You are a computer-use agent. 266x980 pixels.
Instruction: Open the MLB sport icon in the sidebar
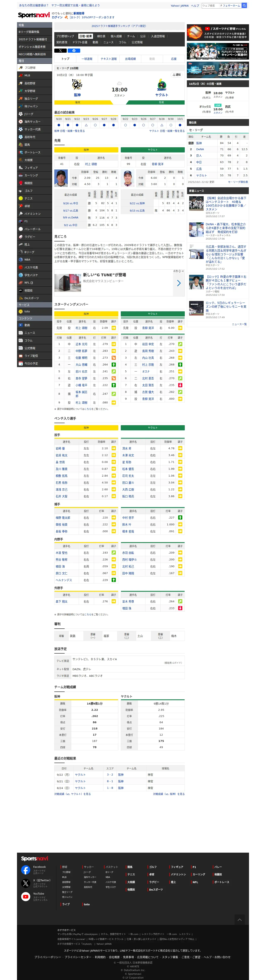21,75
